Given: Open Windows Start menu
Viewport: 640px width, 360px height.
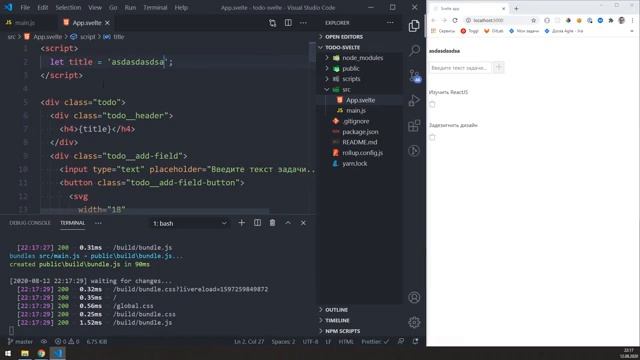Looking at the screenshot, I should pos(8,353).
